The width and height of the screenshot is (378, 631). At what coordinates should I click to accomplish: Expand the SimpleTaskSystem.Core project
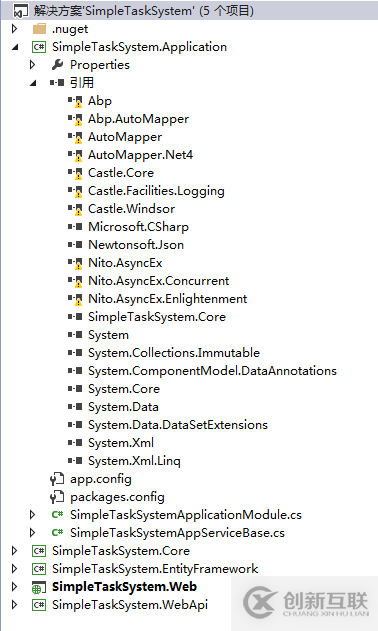point(14,551)
